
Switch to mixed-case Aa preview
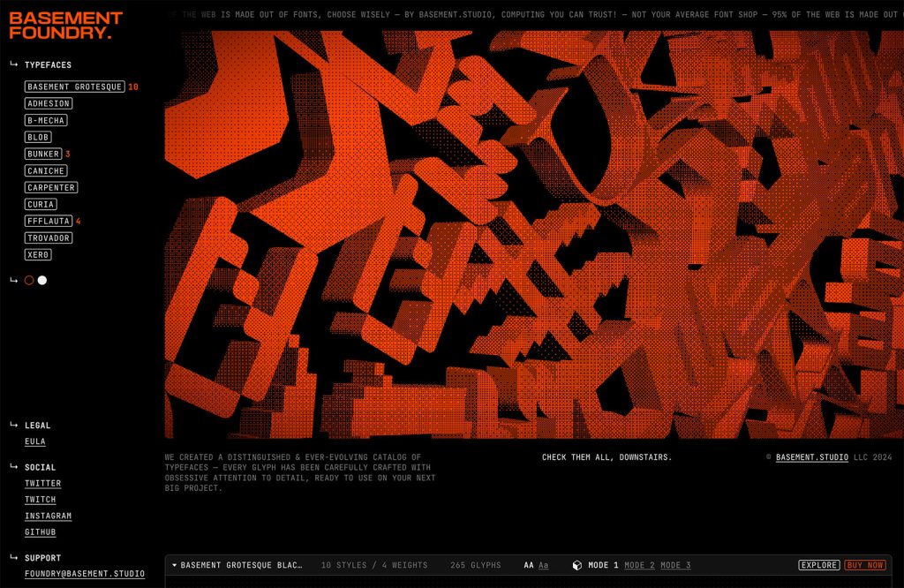point(543,565)
